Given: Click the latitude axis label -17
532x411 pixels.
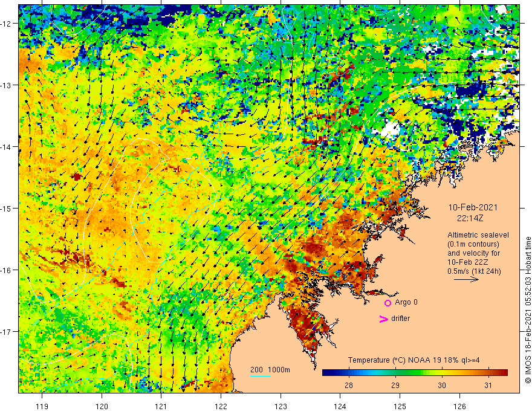Looking at the screenshot, I should tap(7, 332).
